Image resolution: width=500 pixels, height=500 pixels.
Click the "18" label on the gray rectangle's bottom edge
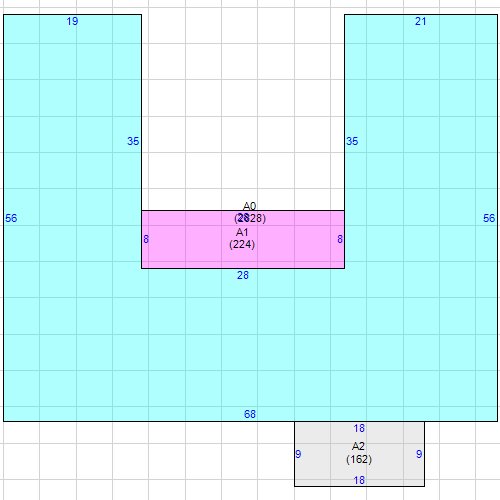(359, 480)
